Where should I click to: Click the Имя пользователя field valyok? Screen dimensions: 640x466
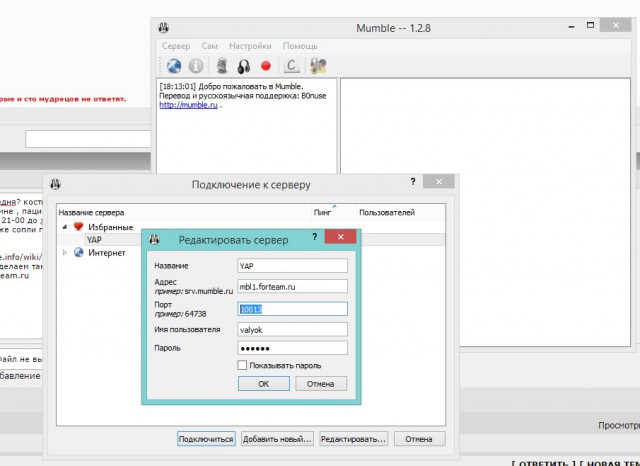pyautogui.click(x=293, y=330)
